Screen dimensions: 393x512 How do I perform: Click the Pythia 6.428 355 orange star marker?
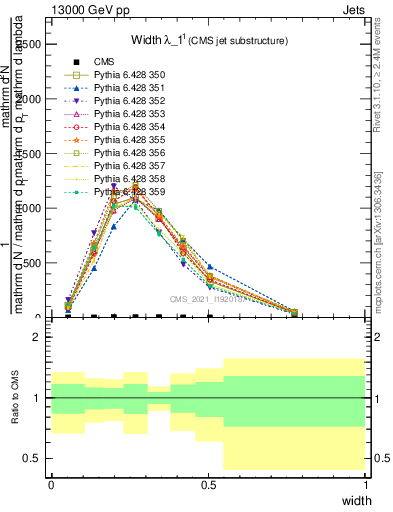[76, 140]
